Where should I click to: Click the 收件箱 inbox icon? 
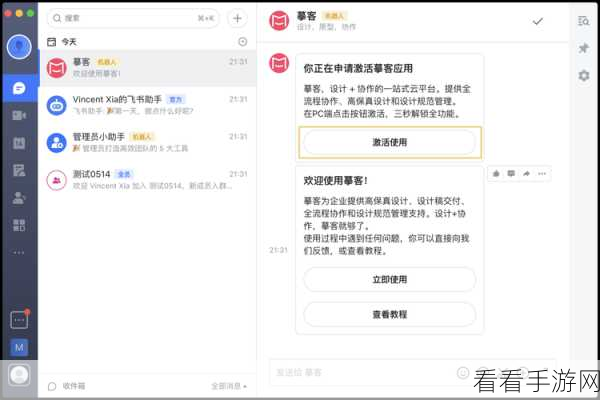click(52, 386)
